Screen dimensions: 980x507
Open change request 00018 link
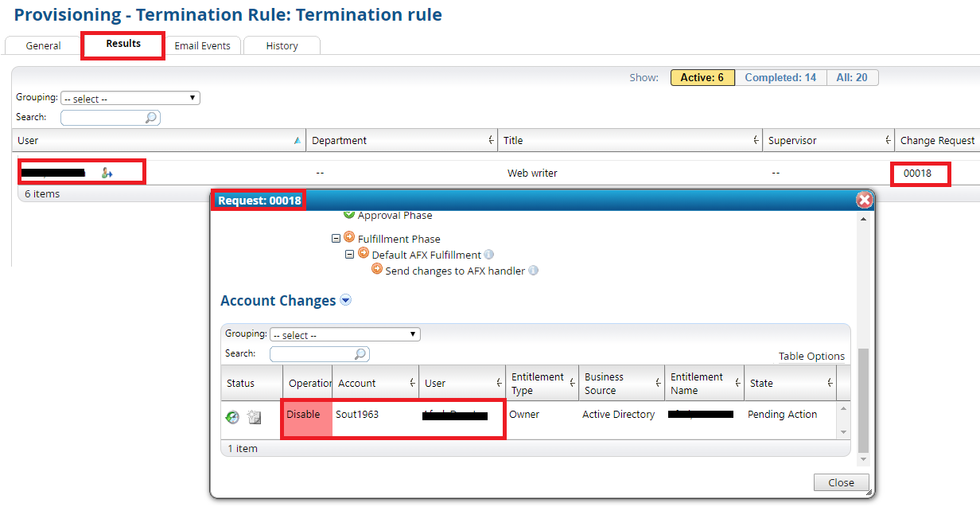pos(917,173)
